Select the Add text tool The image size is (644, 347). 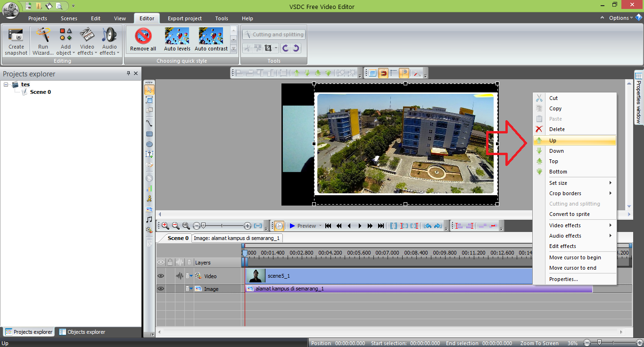coord(149,154)
